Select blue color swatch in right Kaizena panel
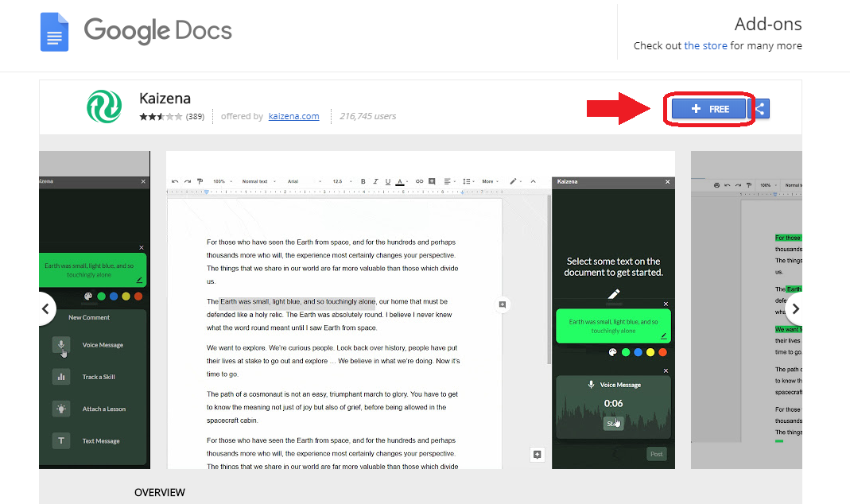This screenshot has height=504, width=850. coord(638,352)
